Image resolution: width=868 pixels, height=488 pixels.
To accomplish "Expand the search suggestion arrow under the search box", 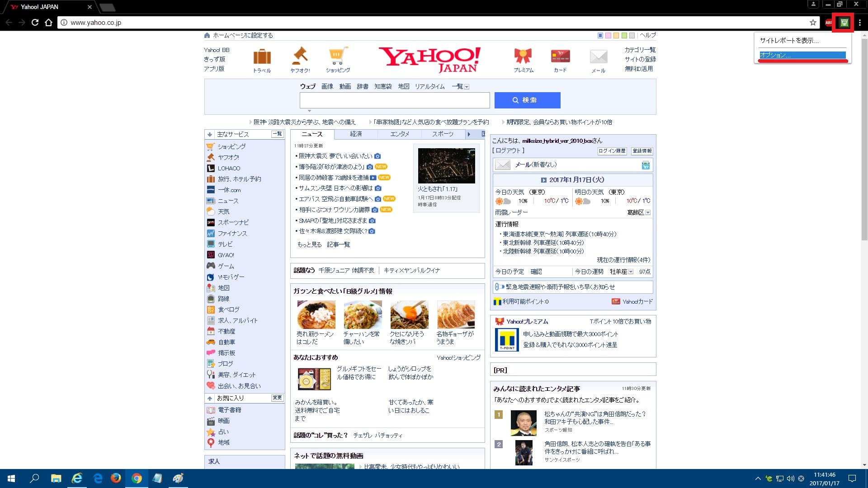I will [310, 111].
